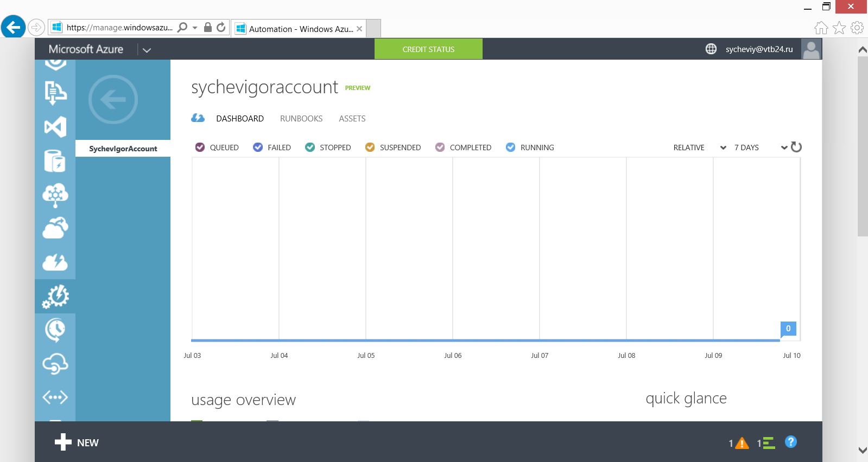Open the cylinder-with-lightning cache sidebar icon

click(x=55, y=161)
